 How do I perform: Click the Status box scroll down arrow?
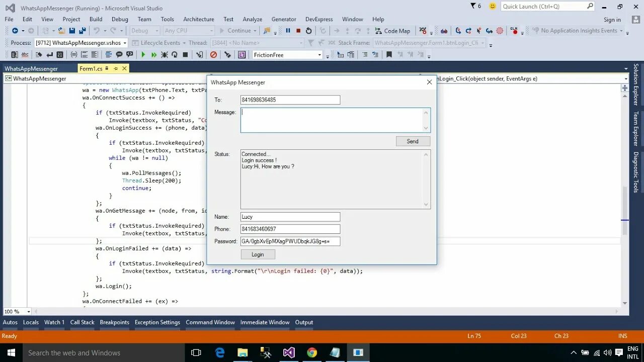tap(427, 205)
